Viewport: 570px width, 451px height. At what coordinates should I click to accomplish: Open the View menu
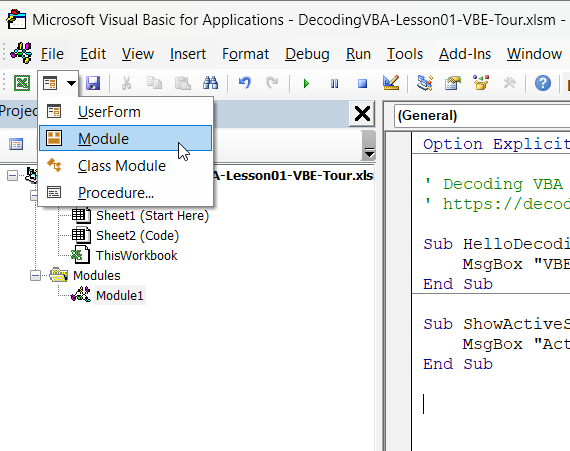click(x=138, y=54)
